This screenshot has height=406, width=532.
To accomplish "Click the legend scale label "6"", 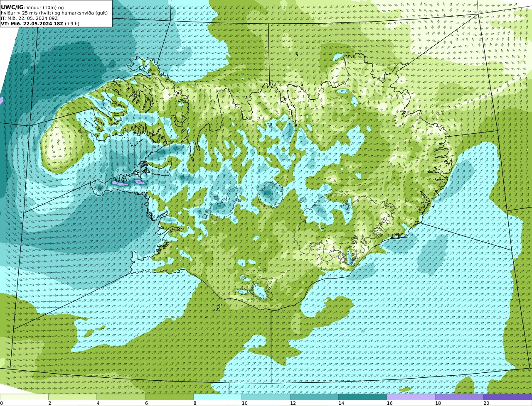I will (147, 403).
